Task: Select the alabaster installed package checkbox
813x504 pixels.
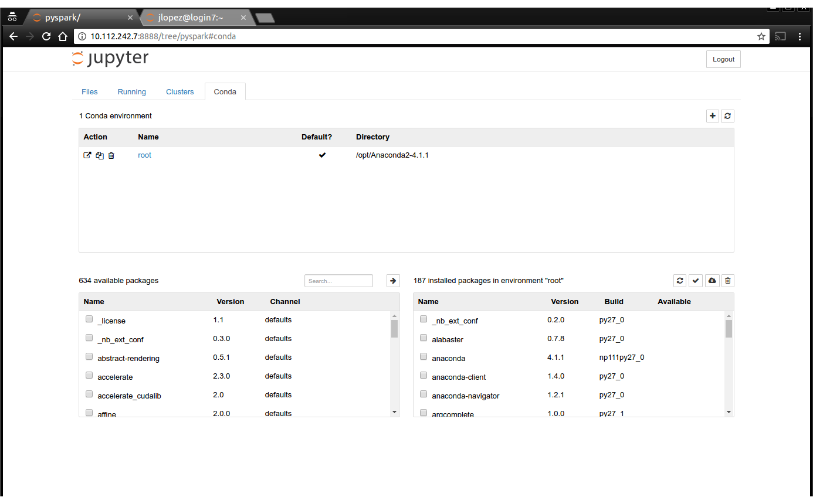Action: (424, 338)
